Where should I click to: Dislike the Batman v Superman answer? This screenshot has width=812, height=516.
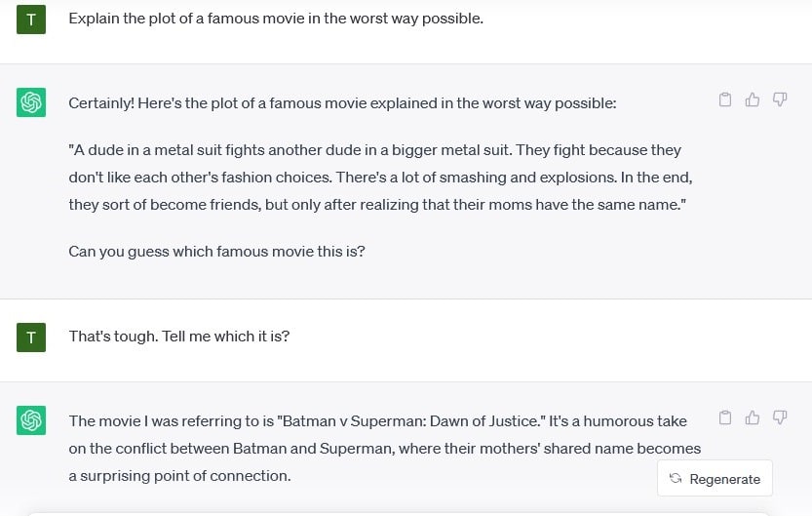coord(780,417)
